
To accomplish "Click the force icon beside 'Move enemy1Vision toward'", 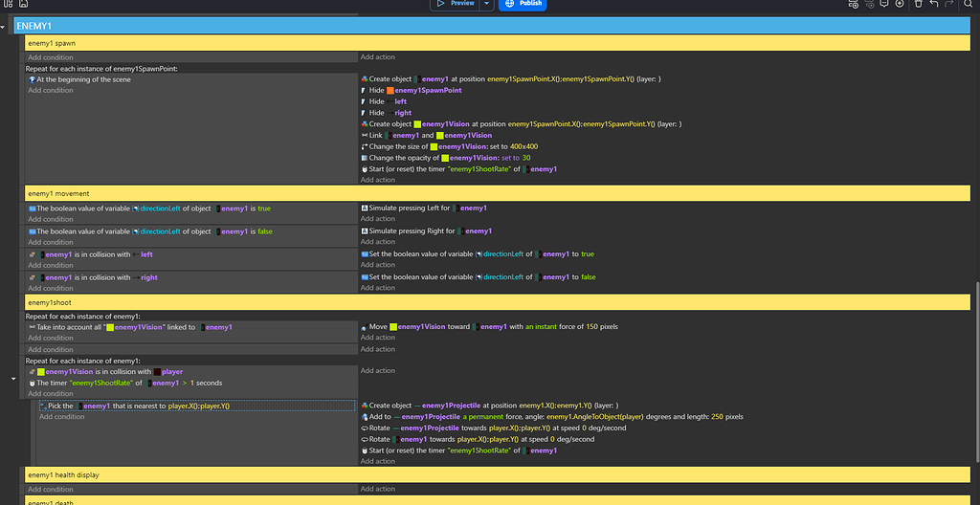I will (365, 327).
